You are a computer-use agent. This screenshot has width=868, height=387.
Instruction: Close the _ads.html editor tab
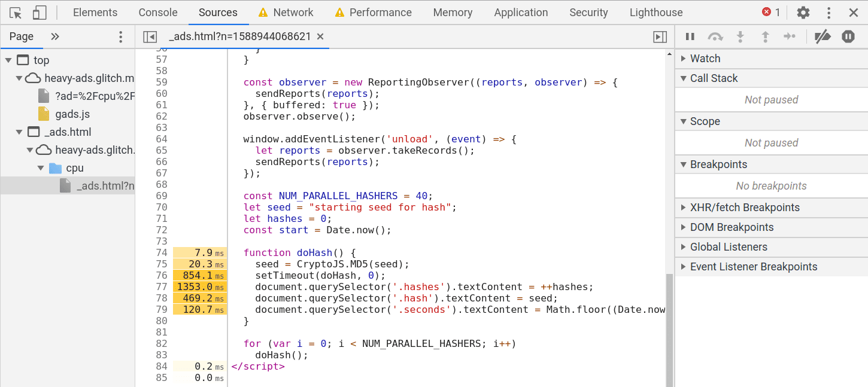(320, 36)
